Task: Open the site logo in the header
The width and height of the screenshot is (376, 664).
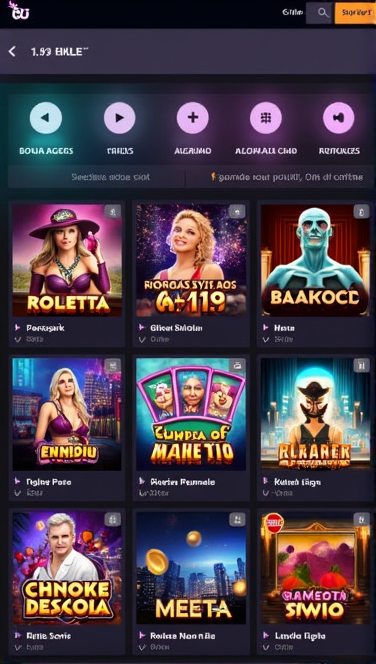Action: 19,11
